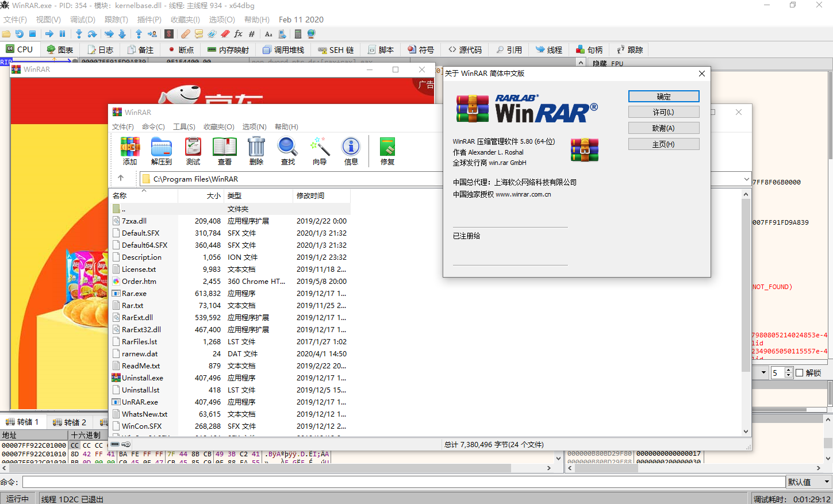Click the 测试 (Test) archive icon

pyautogui.click(x=193, y=151)
